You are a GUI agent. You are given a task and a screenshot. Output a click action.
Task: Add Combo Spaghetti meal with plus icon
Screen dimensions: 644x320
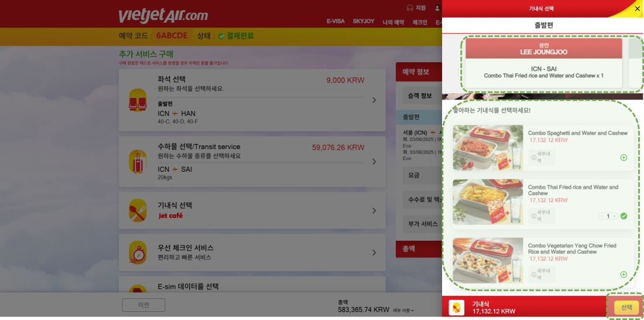(x=624, y=157)
